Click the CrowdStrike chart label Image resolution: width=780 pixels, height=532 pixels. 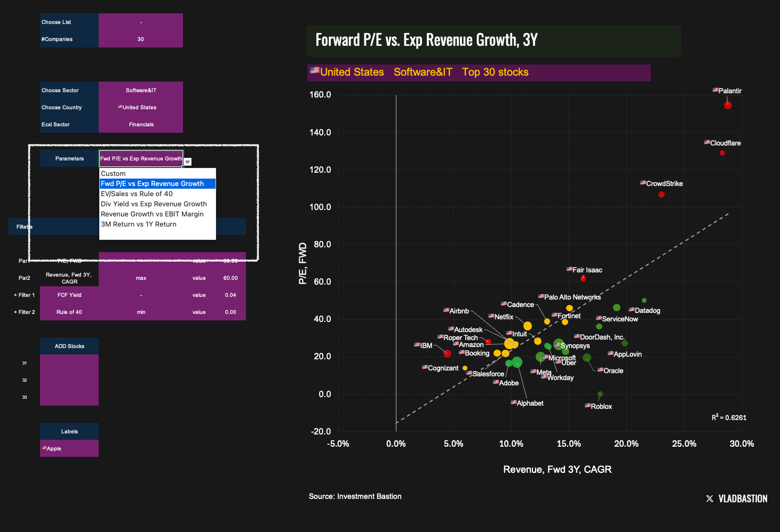point(662,183)
